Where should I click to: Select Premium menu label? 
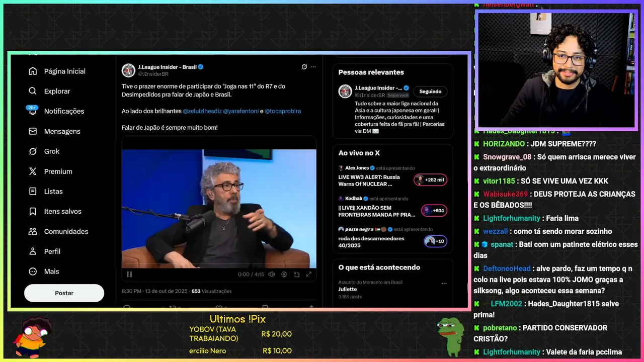(58, 171)
